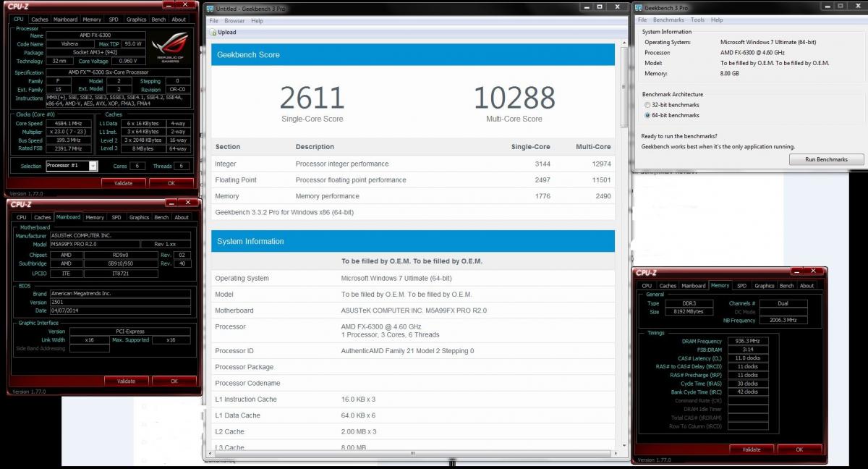The image size is (868, 469).
Task: Click OK in the CPU-Z motherboard window
Action: tap(174, 381)
